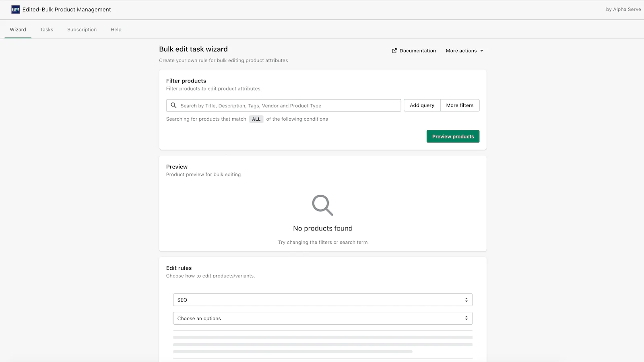Click the large magnifier icon in Preview
Image resolution: width=644 pixels, height=362 pixels.
tap(322, 205)
